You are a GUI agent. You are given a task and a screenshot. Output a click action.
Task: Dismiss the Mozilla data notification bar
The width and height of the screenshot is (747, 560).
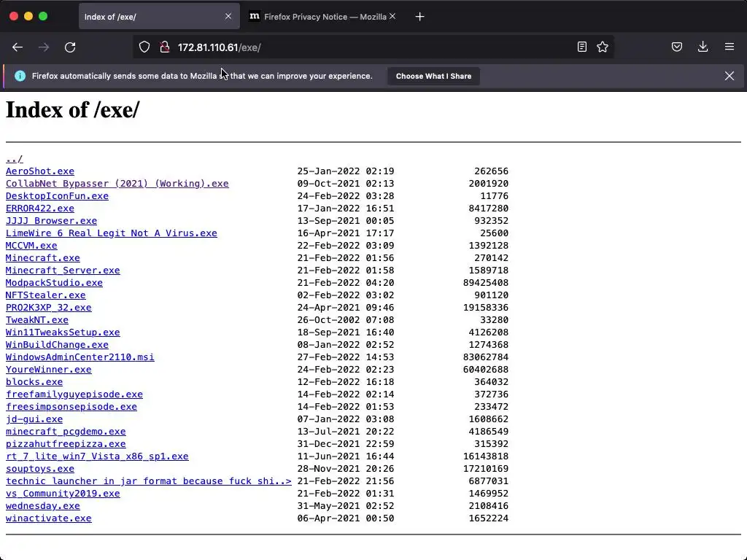(729, 76)
